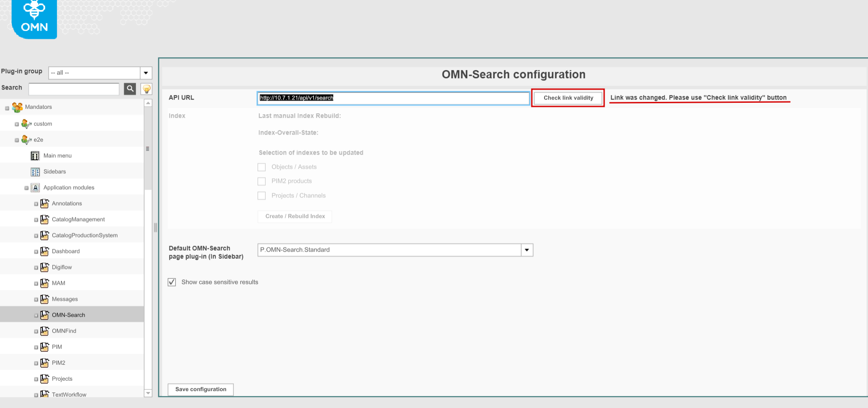The height and width of the screenshot is (408, 868).
Task: Select Digiflow in the module tree
Action: coord(62,267)
